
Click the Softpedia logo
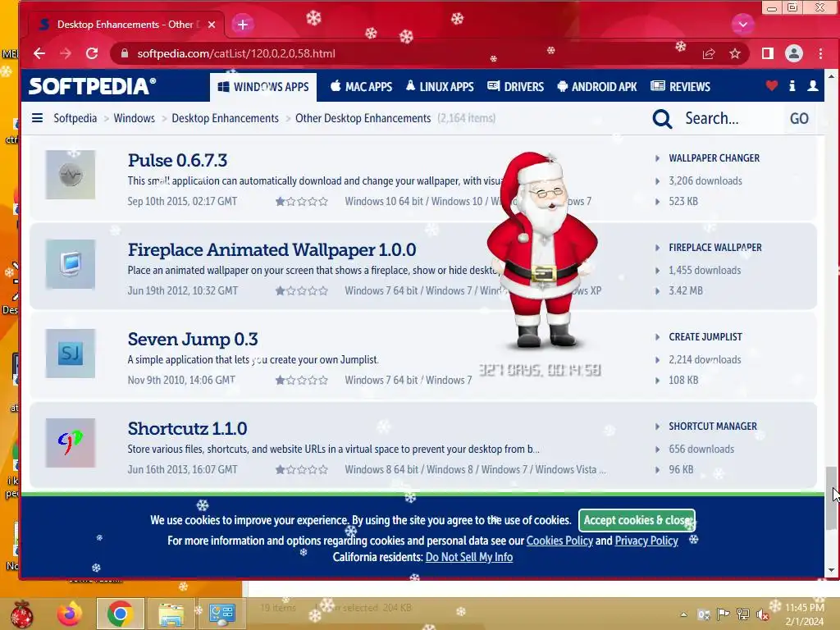(92, 86)
